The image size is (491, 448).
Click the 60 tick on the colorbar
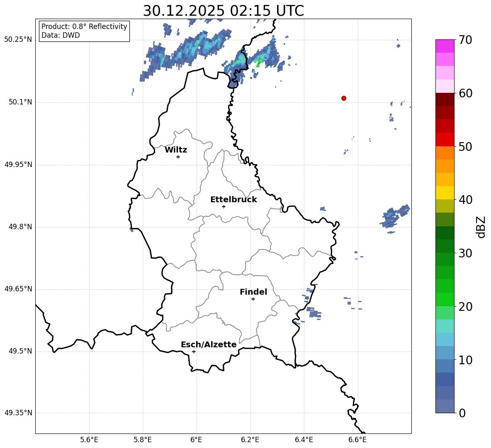pos(465,93)
